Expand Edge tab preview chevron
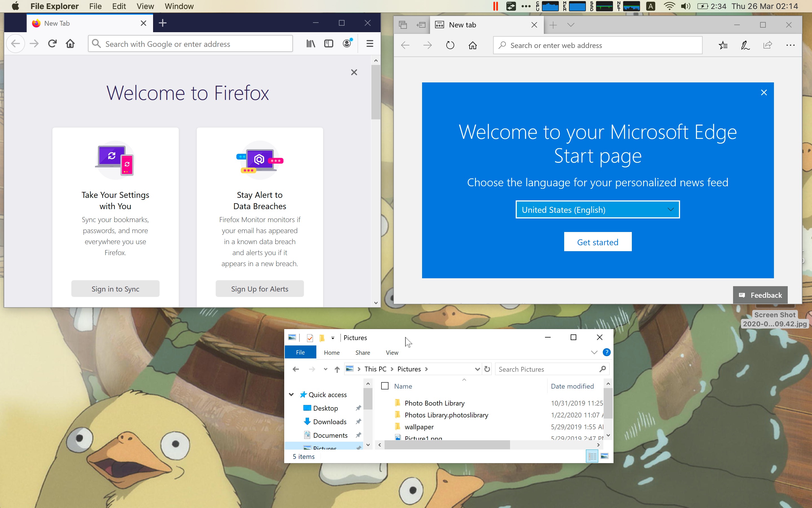The height and width of the screenshot is (508, 812). click(571, 25)
